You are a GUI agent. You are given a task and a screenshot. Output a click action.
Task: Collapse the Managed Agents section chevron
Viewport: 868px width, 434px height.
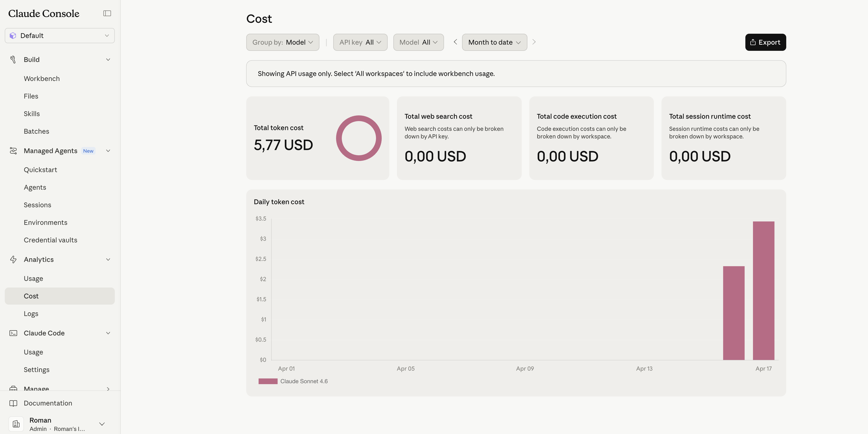108,151
